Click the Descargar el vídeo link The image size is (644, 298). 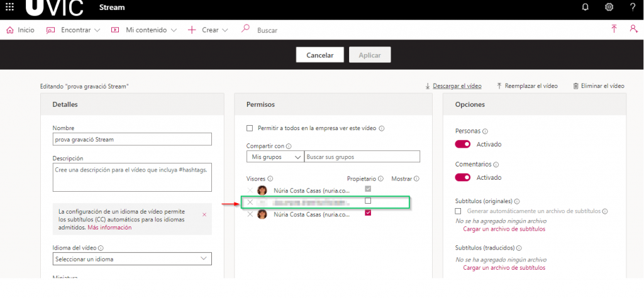(453, 86)
